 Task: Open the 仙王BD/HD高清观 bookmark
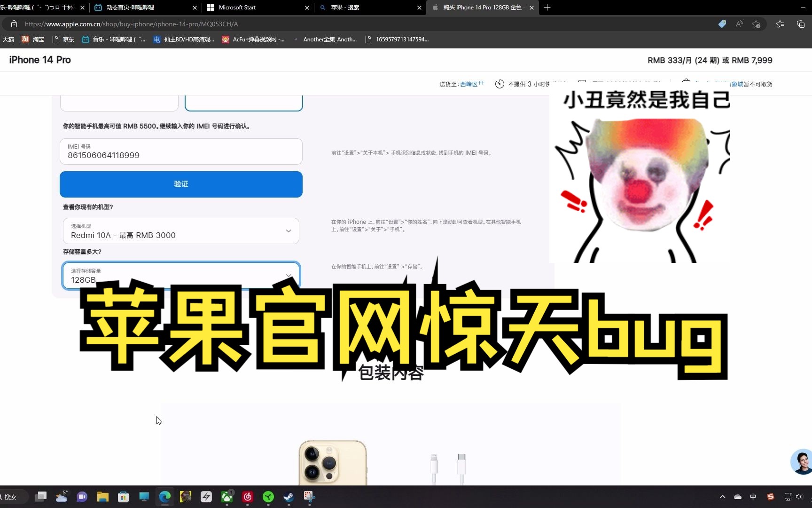coord(184,40)
